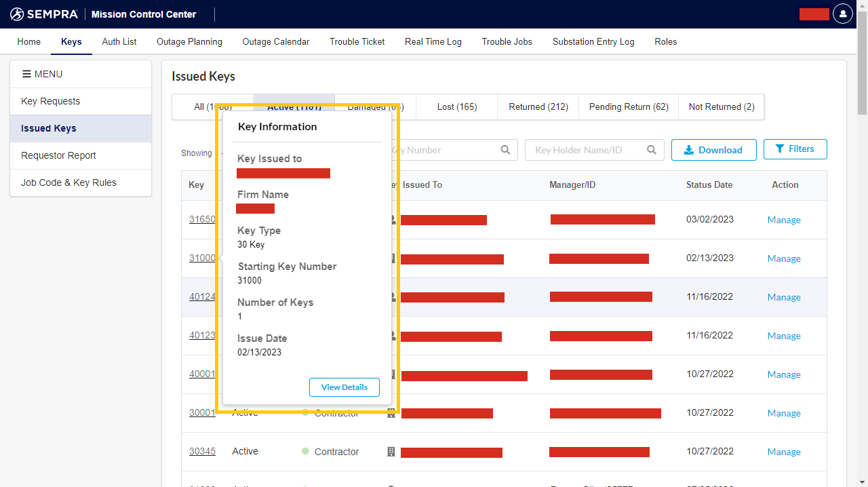Click the Key Holder search magnifier icon
The width and height of the screenshot is (868, 487).
click(652, 150)
